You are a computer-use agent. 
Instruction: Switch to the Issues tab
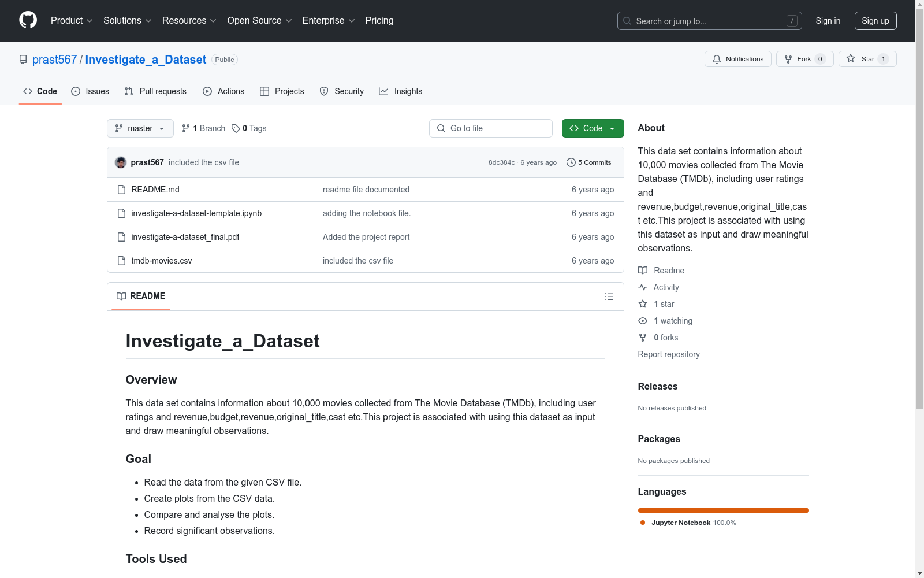click(x=90, y=91)
